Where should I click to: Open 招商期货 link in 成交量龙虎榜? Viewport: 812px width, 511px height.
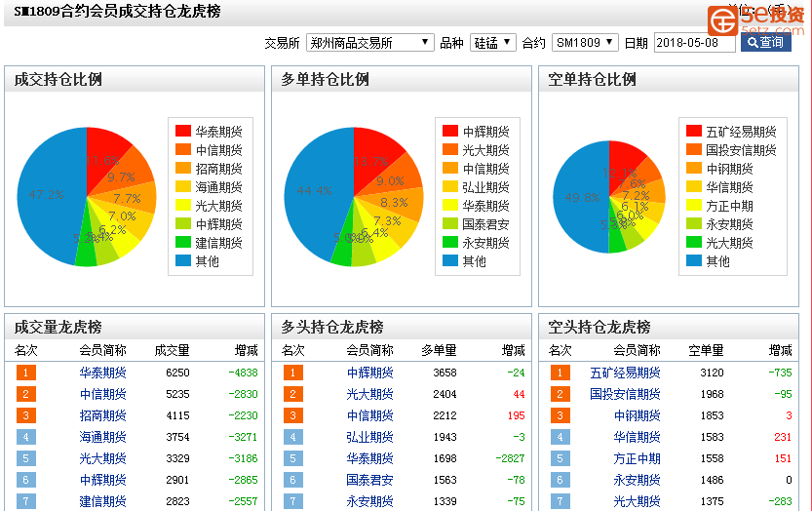(x=102, y=415)
